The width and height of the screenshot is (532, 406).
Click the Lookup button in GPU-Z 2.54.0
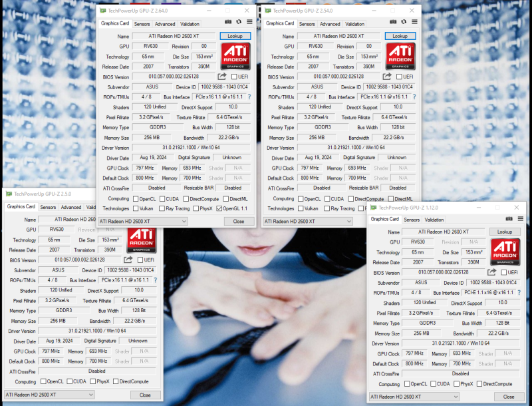(400, 36)
